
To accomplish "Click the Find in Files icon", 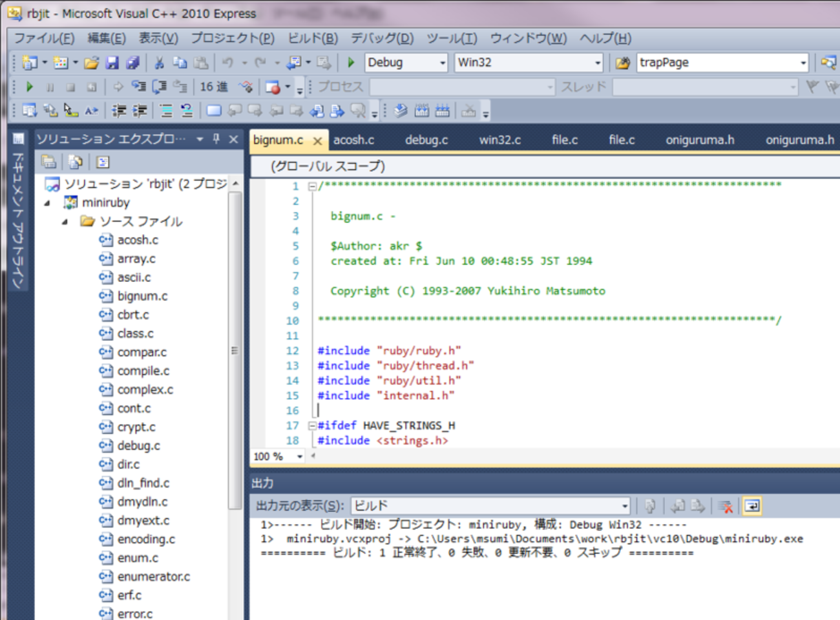I will tap(622, 63).
